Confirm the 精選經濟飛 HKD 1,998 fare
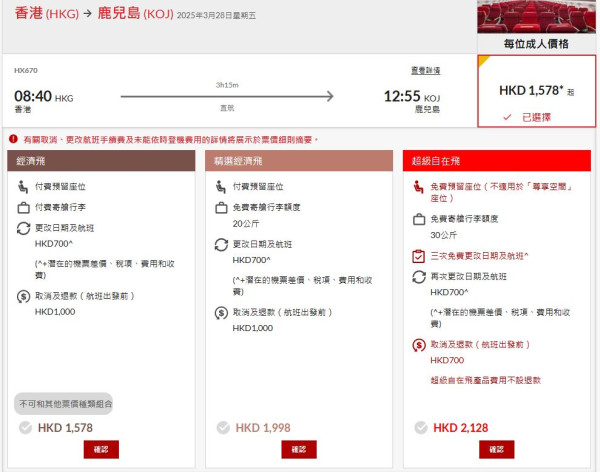Viewport: 600px width, 472px height. coord(299,449)
